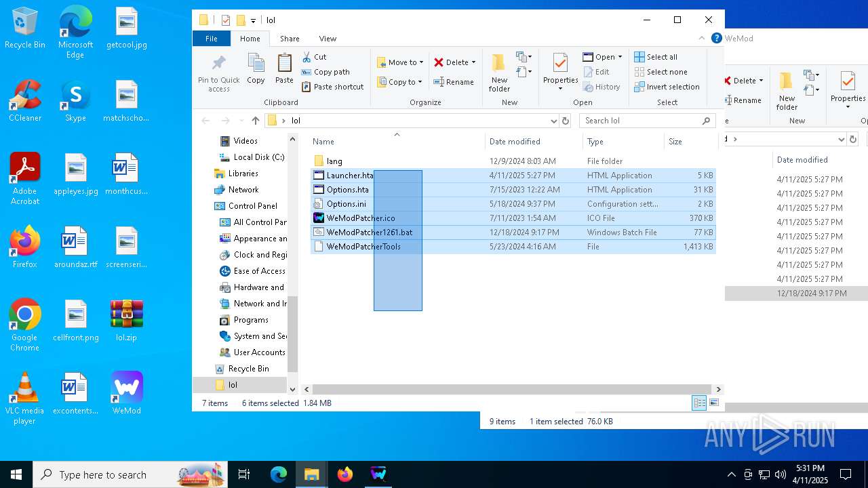Image resolution: width=868 pixels, height=488 pixels.
Task: Select the Options.hta file
Action: click(513, 190)
